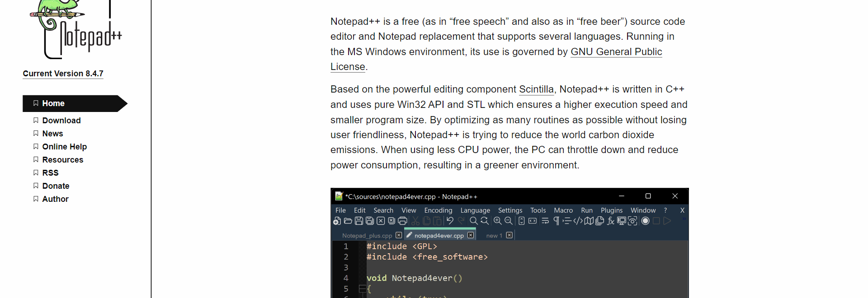Open the Encoding menu

[x=438, y=210]
